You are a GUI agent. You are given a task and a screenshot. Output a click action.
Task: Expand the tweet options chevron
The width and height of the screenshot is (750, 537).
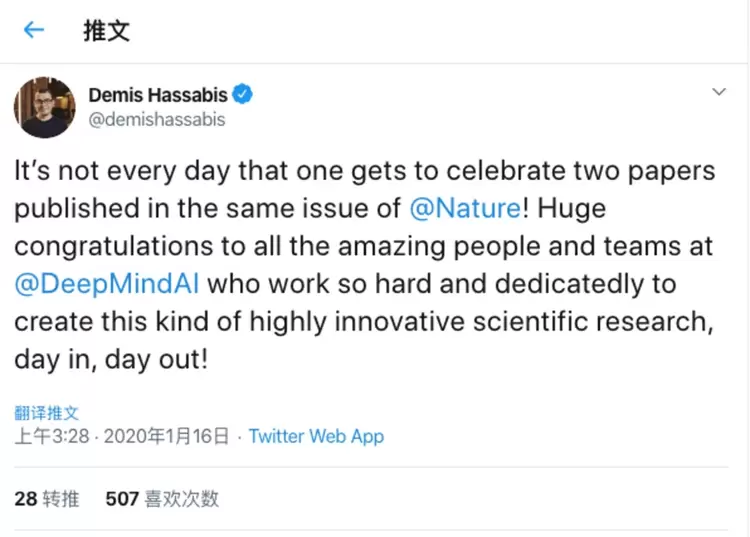coord(718,92)
